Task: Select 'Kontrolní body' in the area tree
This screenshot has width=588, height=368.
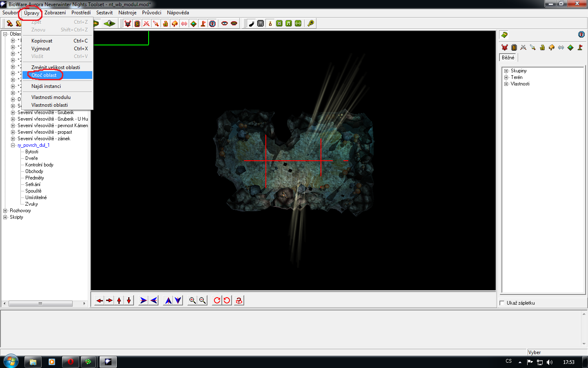Action: coord(39,165)
